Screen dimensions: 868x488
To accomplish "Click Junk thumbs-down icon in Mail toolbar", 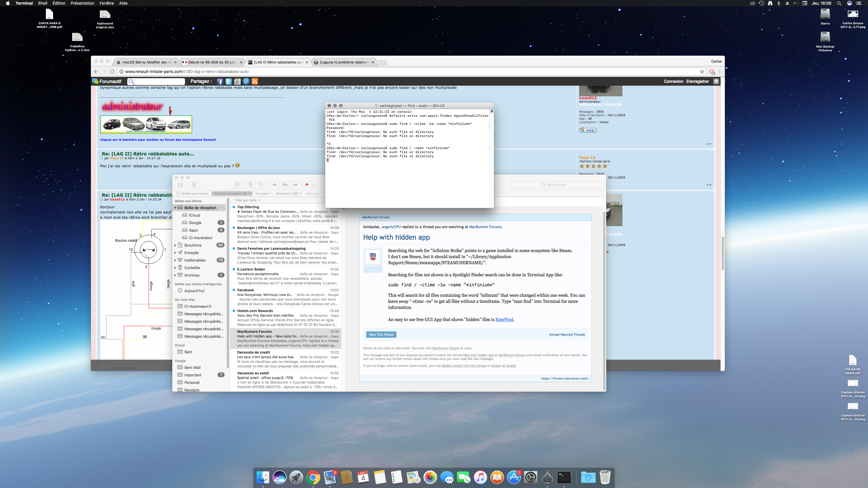I will (261, 185).
